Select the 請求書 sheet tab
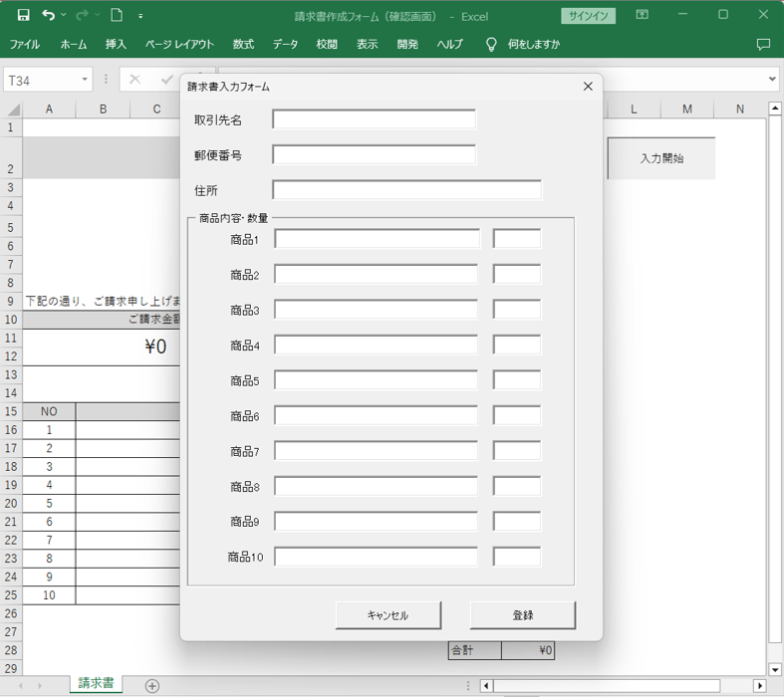Image resolution: width=784 pixels, height=697 pixels. 96,684
